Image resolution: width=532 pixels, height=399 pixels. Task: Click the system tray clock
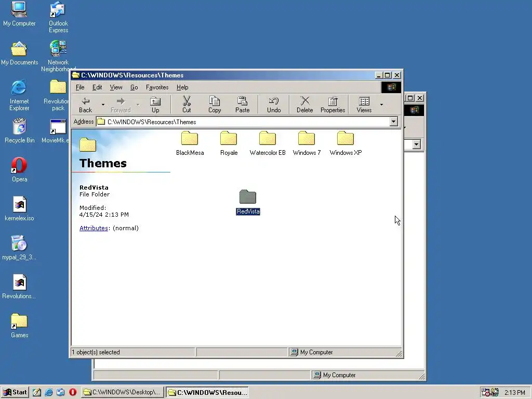click(x=515, y=393)
